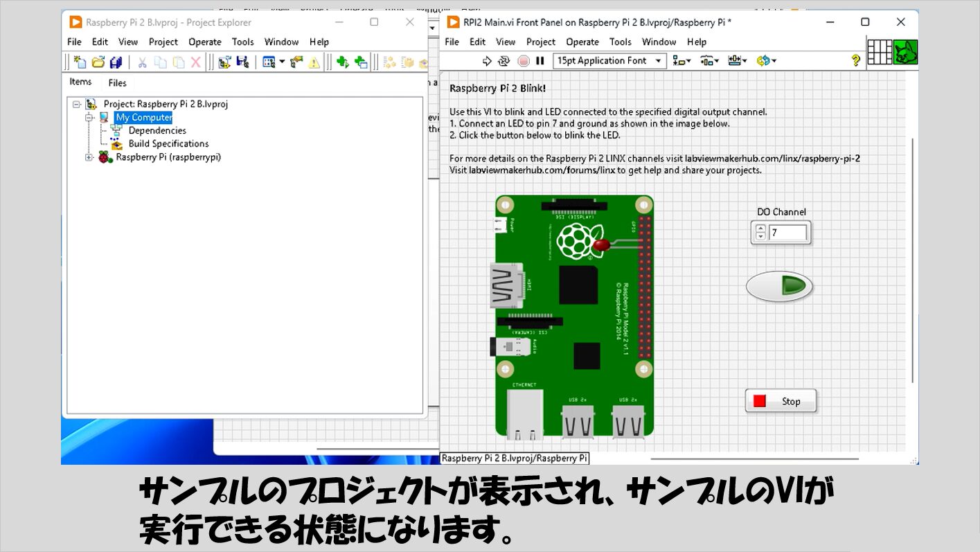Select My Computer in the project tree
The image size is (980, 552).
tap(143, 118)
